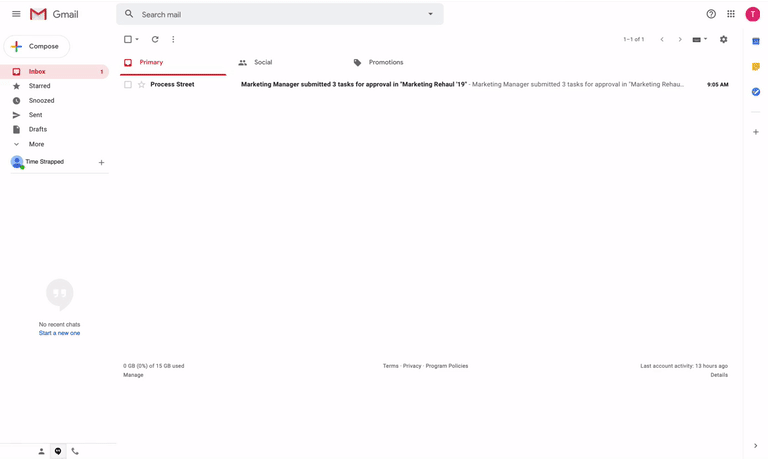The height and width of the screenshot is (459, 768).
Task: Click the Manage storage link
Action: pos(133,375)
